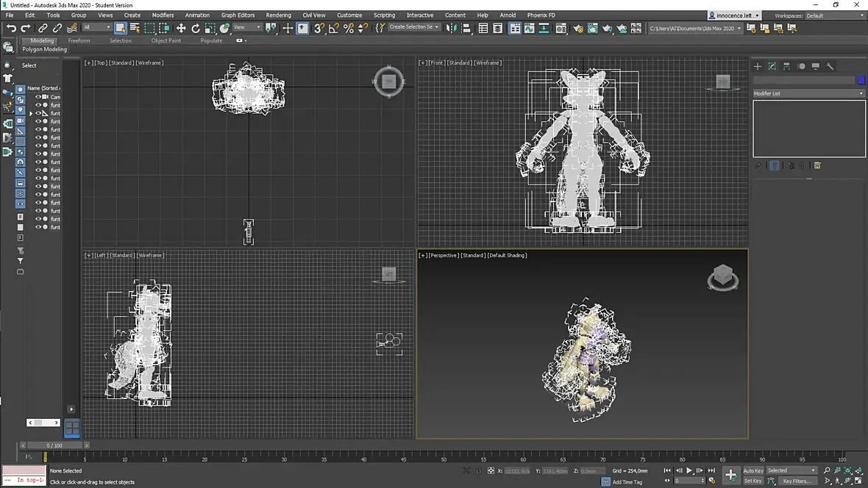Open the Workspaces Default dropdown

834,15
